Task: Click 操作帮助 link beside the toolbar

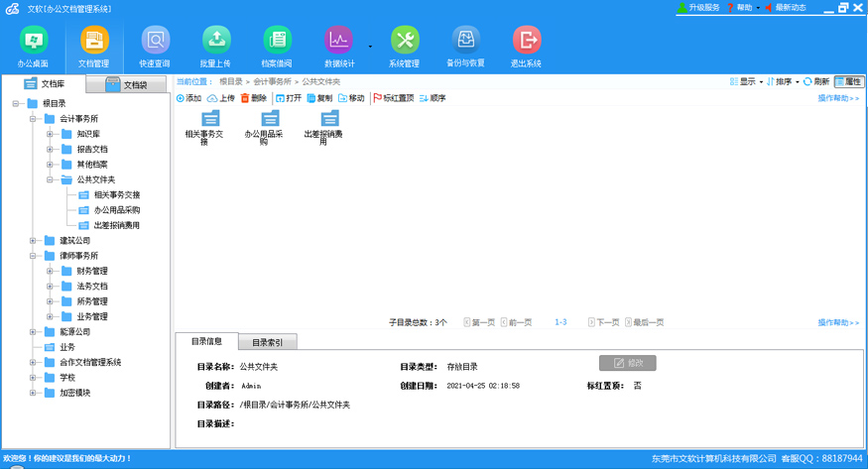Action: coord(838,98)
